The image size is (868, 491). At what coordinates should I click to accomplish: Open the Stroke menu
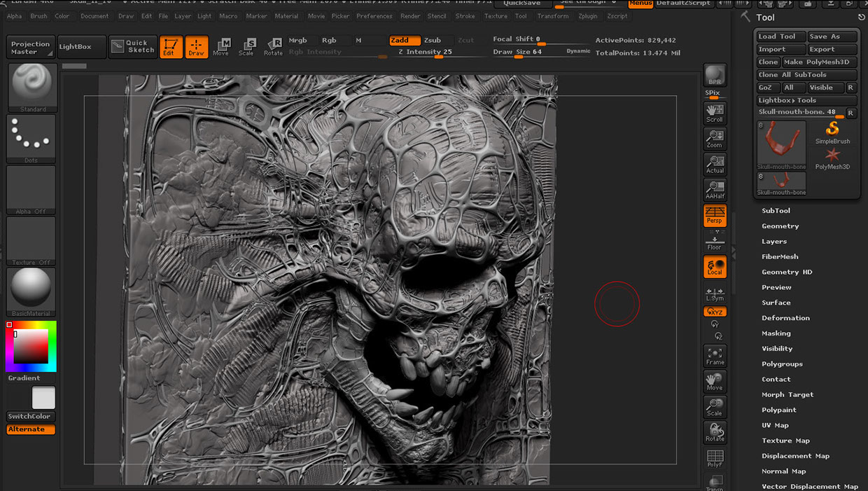(465, 16)
